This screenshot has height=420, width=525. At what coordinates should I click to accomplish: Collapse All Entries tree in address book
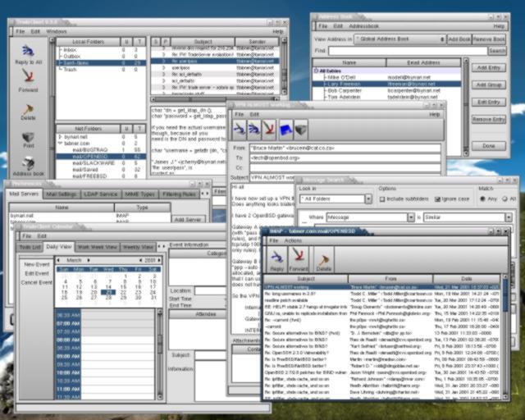coord(316,71)
